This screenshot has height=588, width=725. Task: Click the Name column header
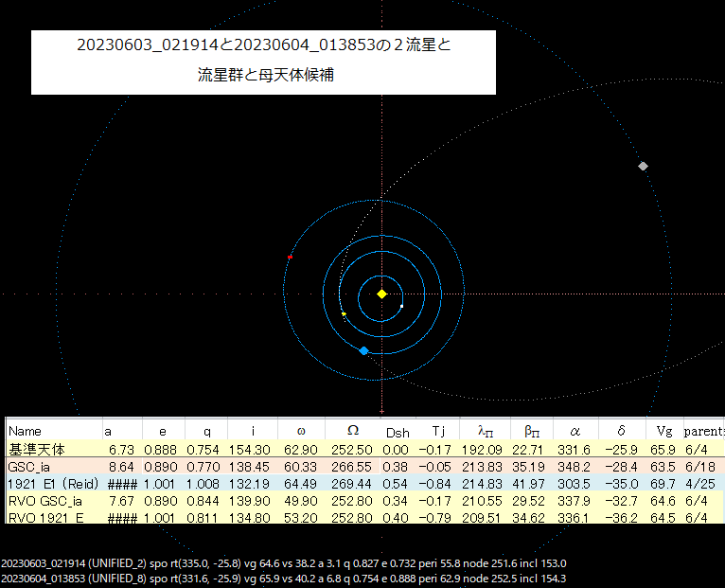(26, 431)
